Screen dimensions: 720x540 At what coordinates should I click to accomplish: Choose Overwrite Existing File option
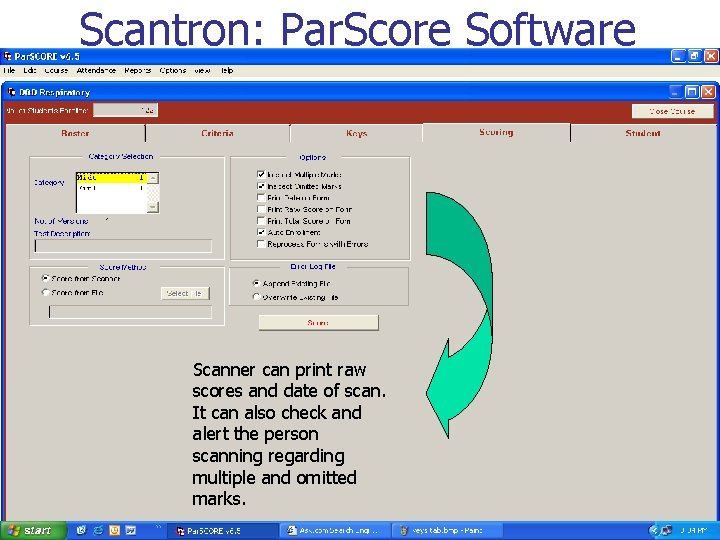(257, 297)
